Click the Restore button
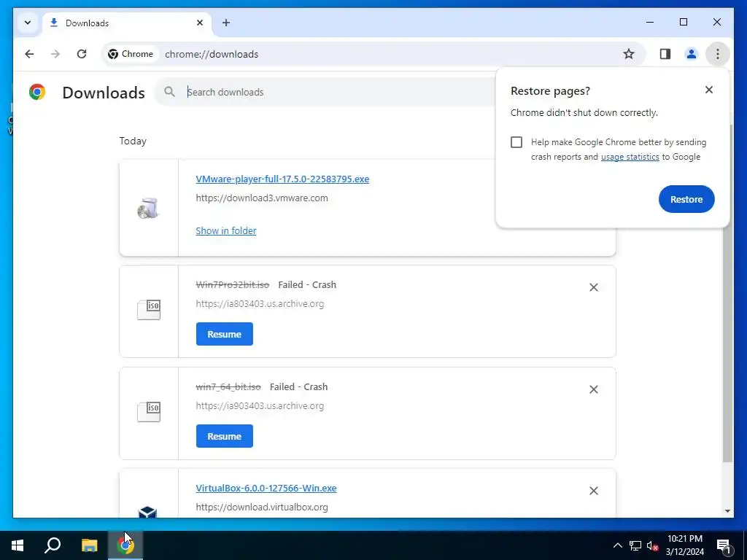The width and height of the screenshot is (747, 560). pyautogui.click(x=686, y=199)
